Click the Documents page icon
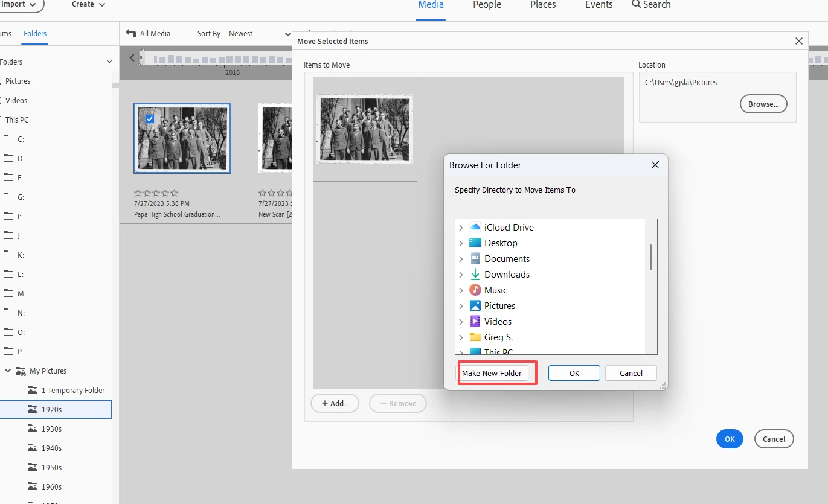 (x=475, y=258)
